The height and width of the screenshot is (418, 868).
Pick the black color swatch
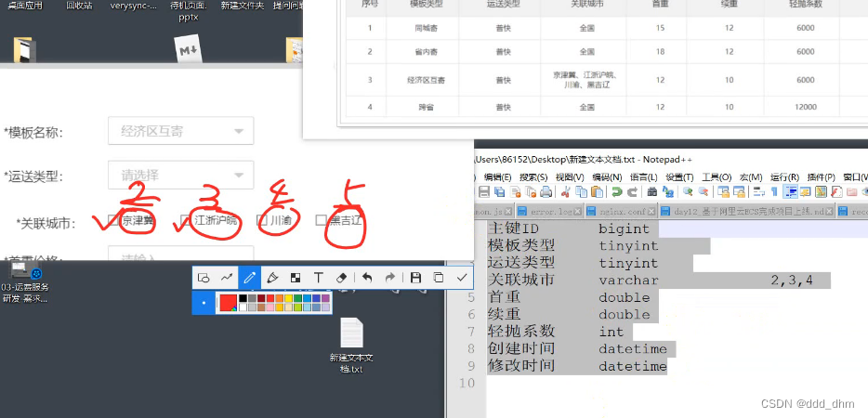[243, 298]
